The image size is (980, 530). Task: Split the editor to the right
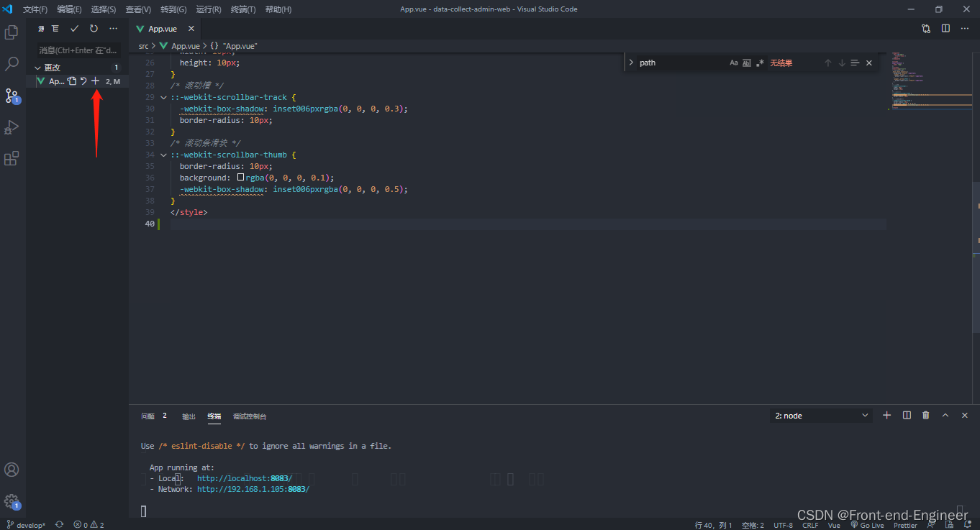coord(945,29)
